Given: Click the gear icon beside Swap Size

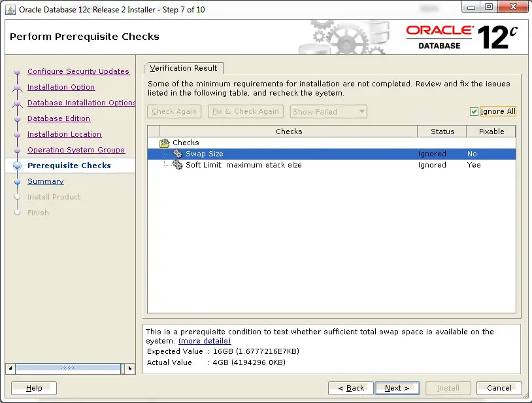Looking at the screenshot, I should pyautogui.click(x=178, y=154).
